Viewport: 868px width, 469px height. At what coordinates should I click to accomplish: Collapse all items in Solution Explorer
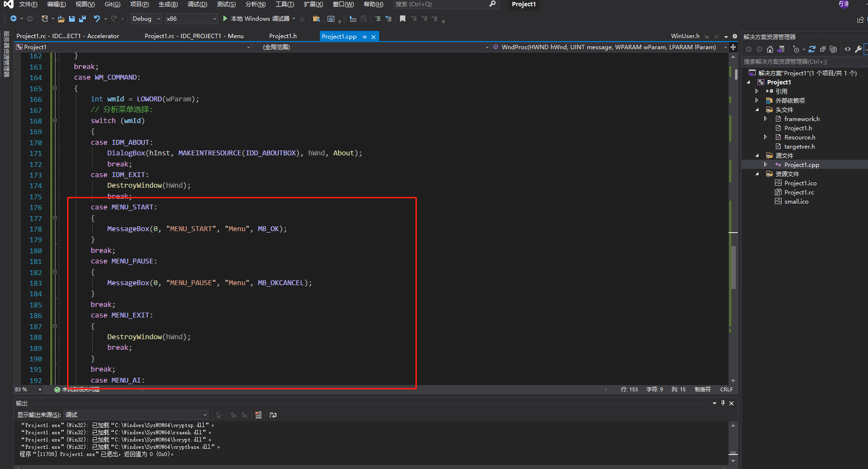pos(823,49)
